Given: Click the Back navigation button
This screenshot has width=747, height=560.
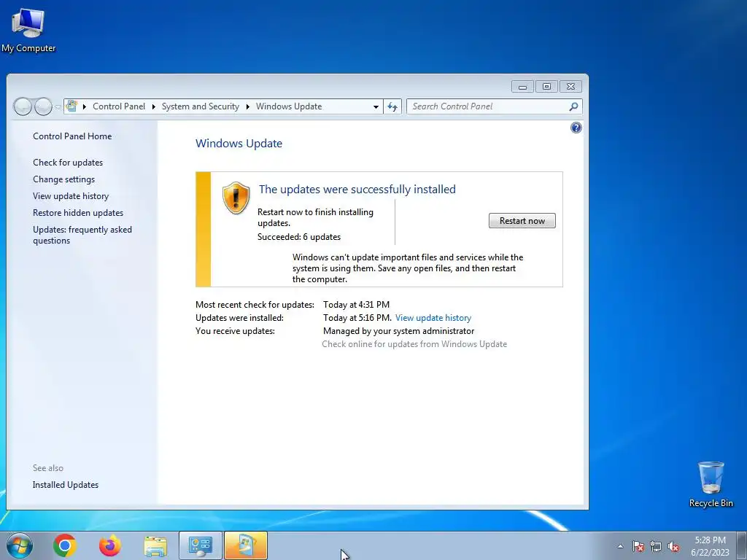Looking at the screenshot, I should coord(23,106).
